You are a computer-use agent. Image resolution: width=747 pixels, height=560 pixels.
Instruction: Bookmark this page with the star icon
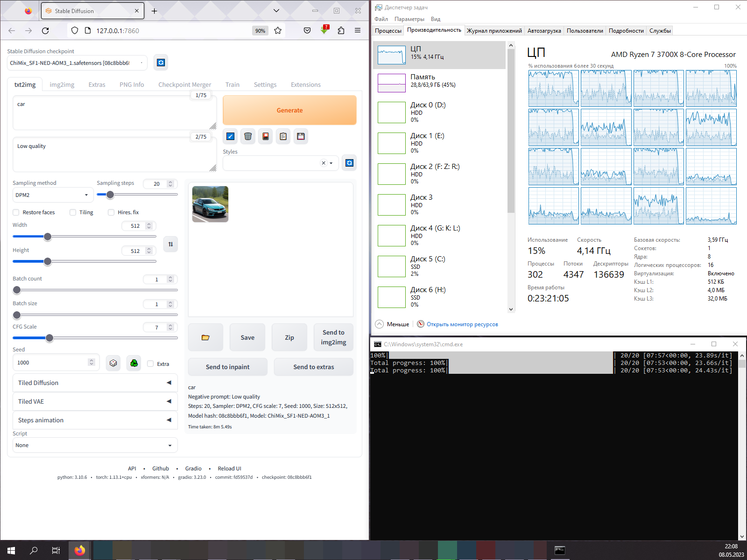click(x=278, y=31)
